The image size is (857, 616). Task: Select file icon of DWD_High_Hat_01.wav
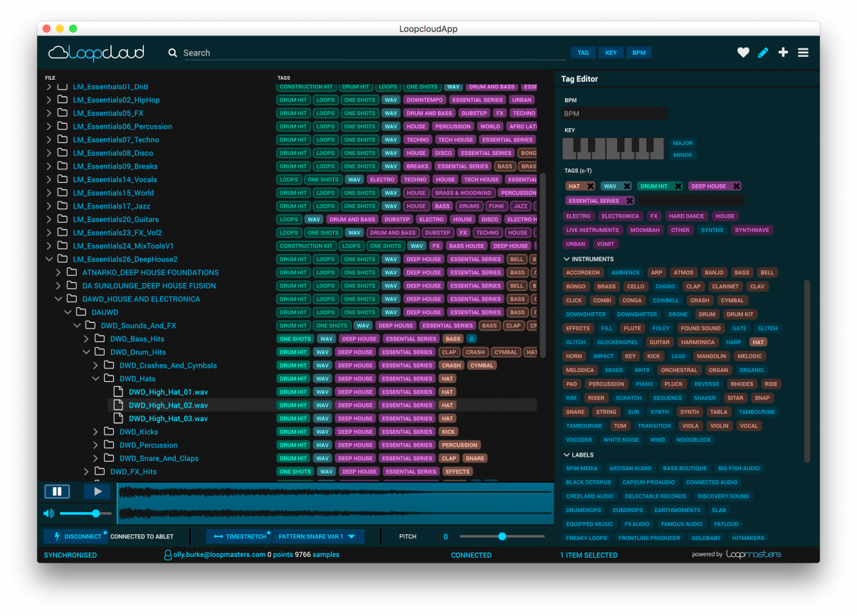118,392
